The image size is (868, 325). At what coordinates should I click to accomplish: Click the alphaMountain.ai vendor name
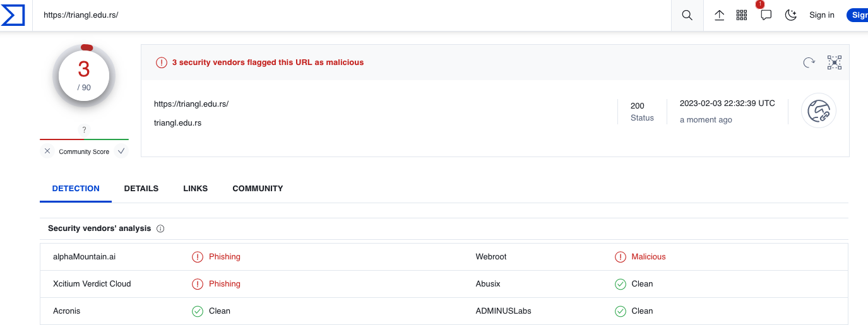pyautogui.click(x=85, y=257)
